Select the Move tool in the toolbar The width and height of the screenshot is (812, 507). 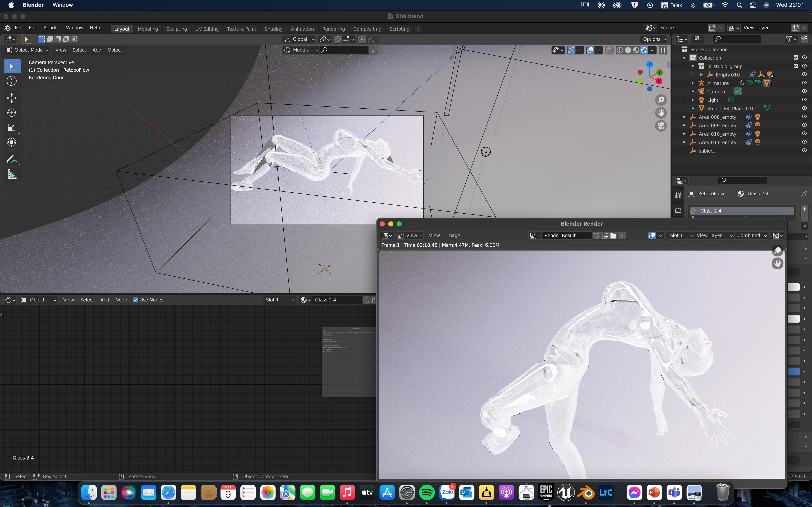pos(11,98)
